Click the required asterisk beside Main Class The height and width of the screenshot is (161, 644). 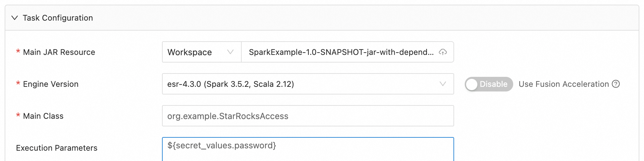point(18,115)
